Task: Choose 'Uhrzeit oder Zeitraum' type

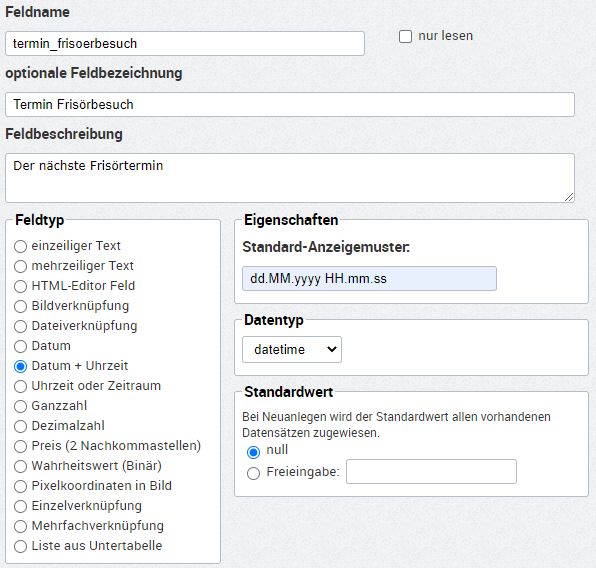Action: (20, 386)
